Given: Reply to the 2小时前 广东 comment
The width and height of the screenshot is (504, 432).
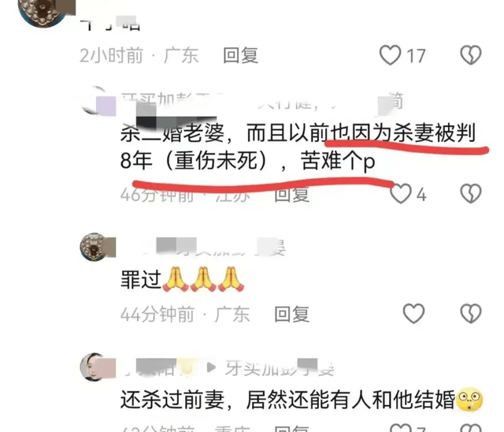Looking at the screenshot, I should click(x=241, y=55).
